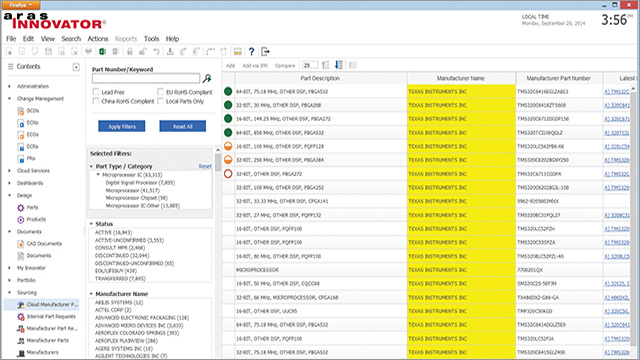This screenshot has height=360, width=640.
Task: Open the Search menu
Action: [x=71, y=39]
